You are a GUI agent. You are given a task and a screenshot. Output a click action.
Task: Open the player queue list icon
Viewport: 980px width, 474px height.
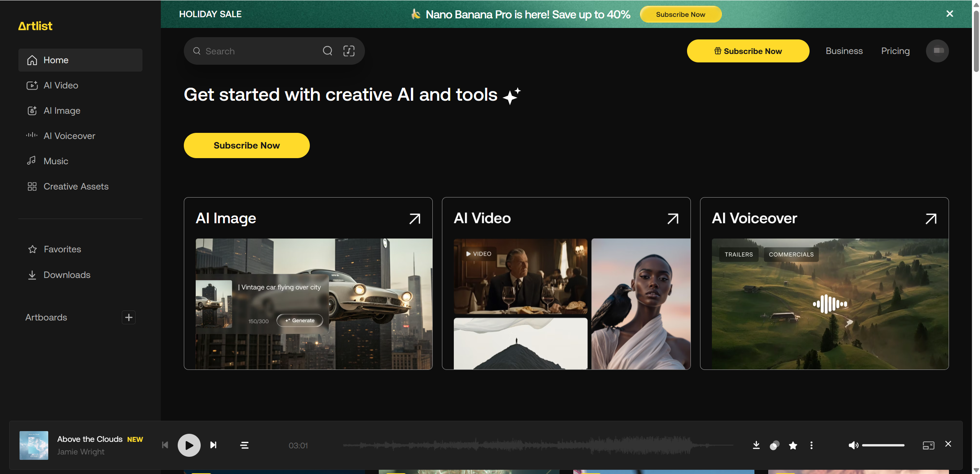tap(244, 445)
